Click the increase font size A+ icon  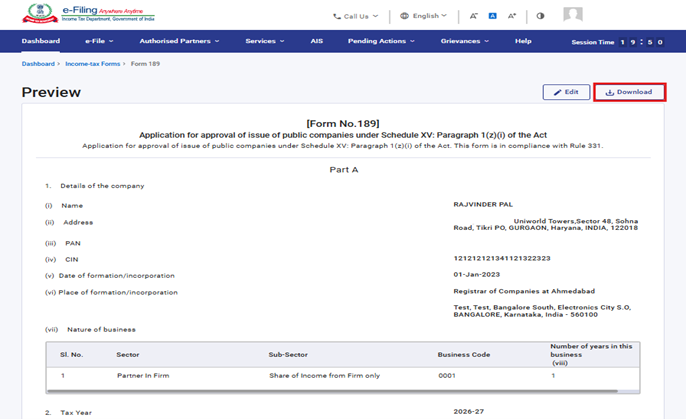point(512,16)
